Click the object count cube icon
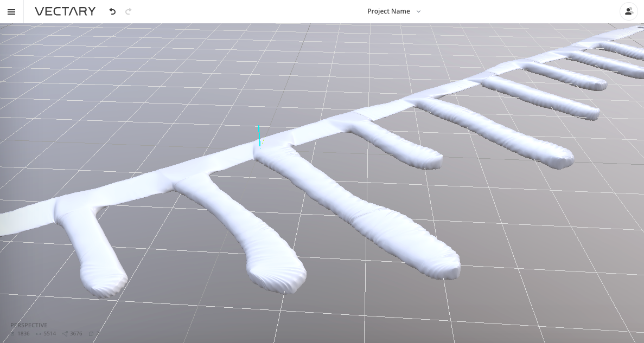Screen dimensions: 644x343 (x=91, y=334)
